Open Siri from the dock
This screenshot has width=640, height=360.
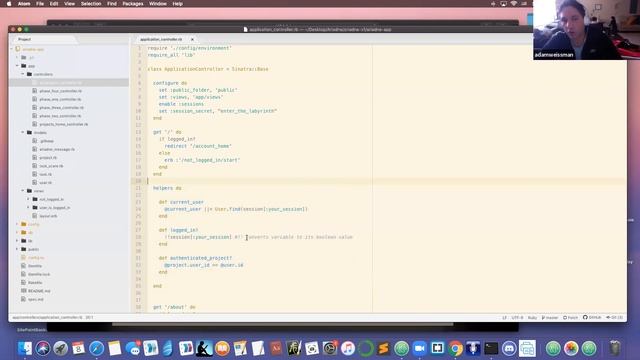pyautogui.click(x=43, y=348)
